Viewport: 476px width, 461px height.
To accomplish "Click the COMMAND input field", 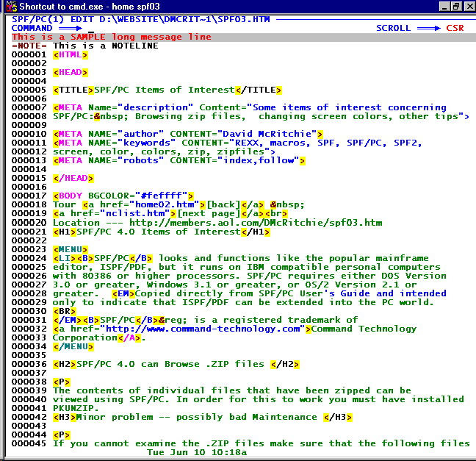I will click(x=228, y=28).
